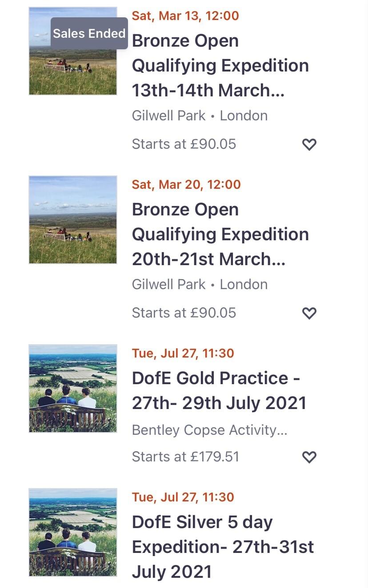The width and height of the screenshot is (368, 588).
Task: Open DofE Gold Practice 27th-29th July event
Action: coord(219,390)
